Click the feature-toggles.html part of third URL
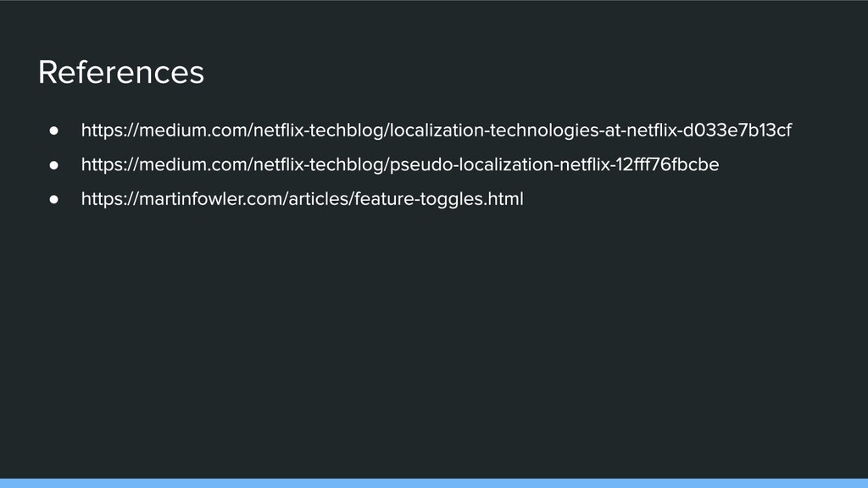The width and height of the screenshot is (868, 488). coord(439,199)
